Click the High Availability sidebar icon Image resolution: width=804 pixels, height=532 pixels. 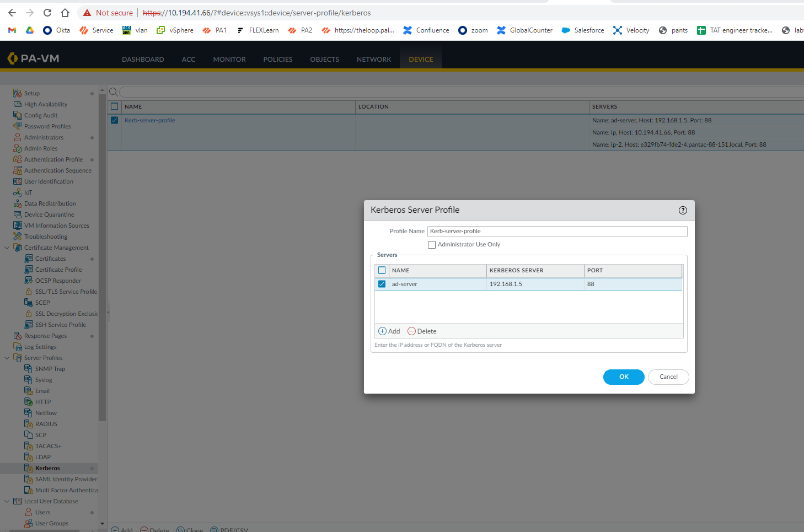(x=18, y=104)
